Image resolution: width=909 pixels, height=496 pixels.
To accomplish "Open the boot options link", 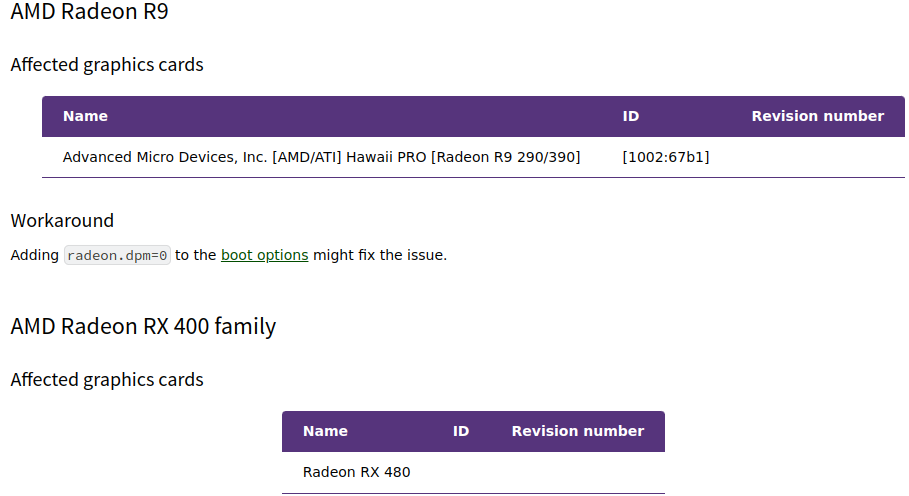I will coord(264,255).
